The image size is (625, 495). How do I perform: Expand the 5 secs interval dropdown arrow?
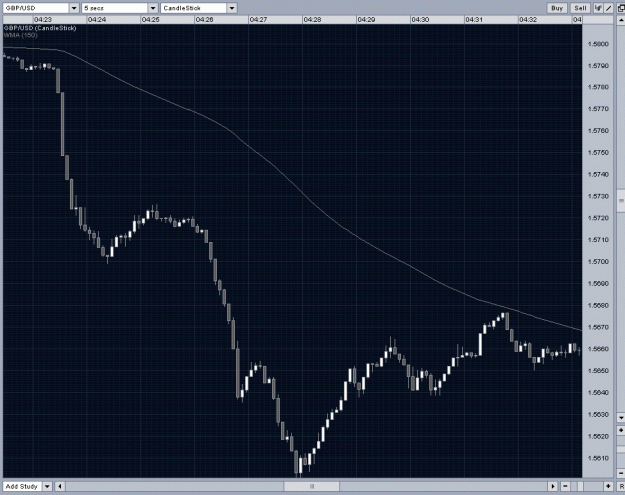[153, 8]
